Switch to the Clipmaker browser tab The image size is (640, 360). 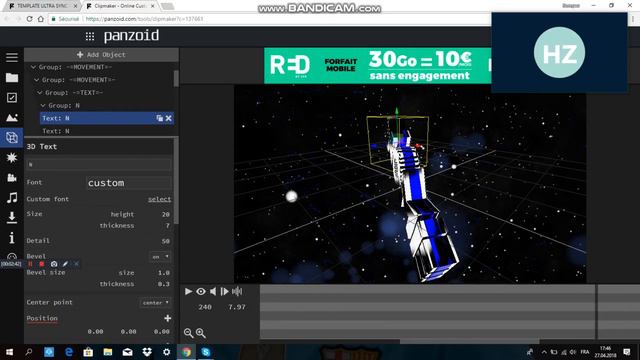[120, 6]
